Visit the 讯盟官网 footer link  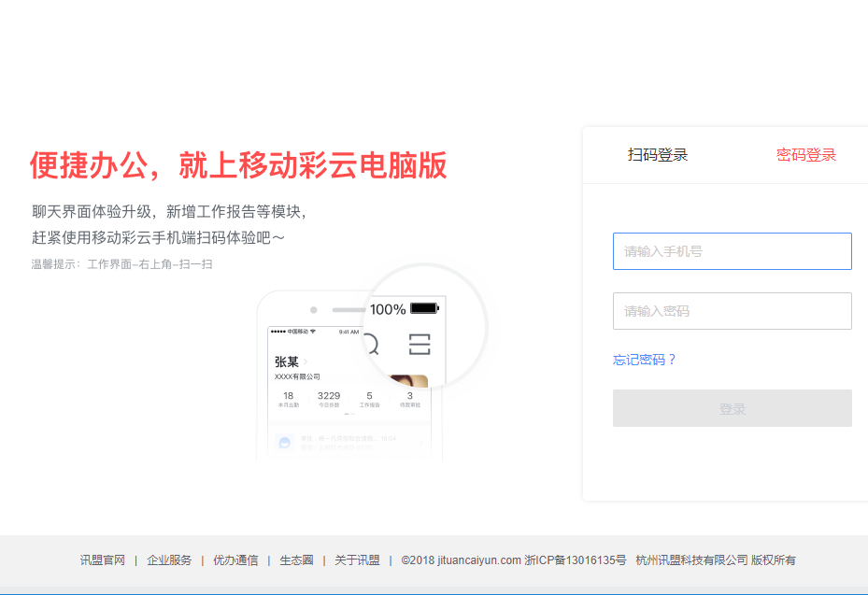click(102, 560)
